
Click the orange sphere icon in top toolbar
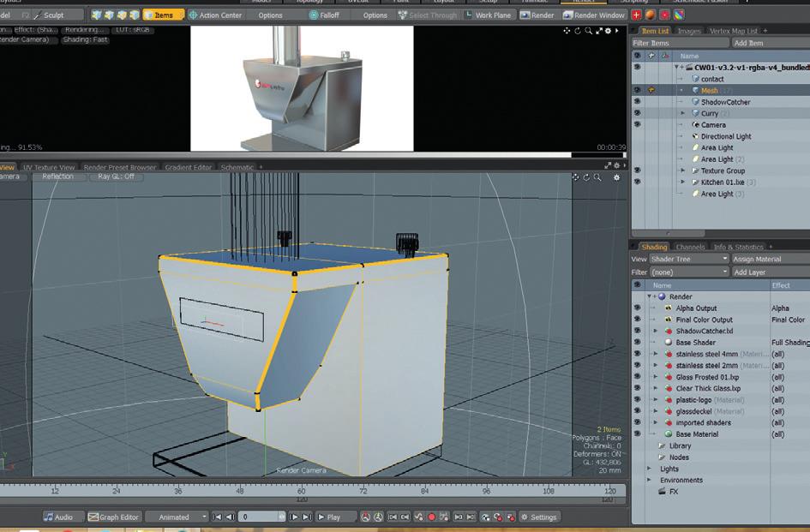click(x=651, y=15)
